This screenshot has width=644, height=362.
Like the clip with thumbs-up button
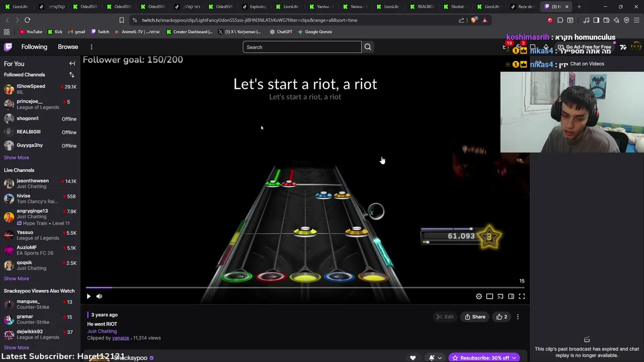tap(502, 317)
